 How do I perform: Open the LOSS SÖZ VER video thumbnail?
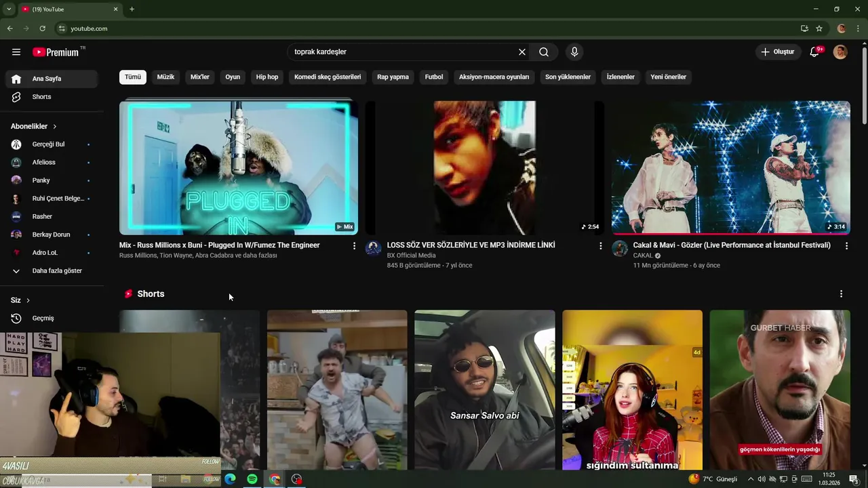coord(485,167)
